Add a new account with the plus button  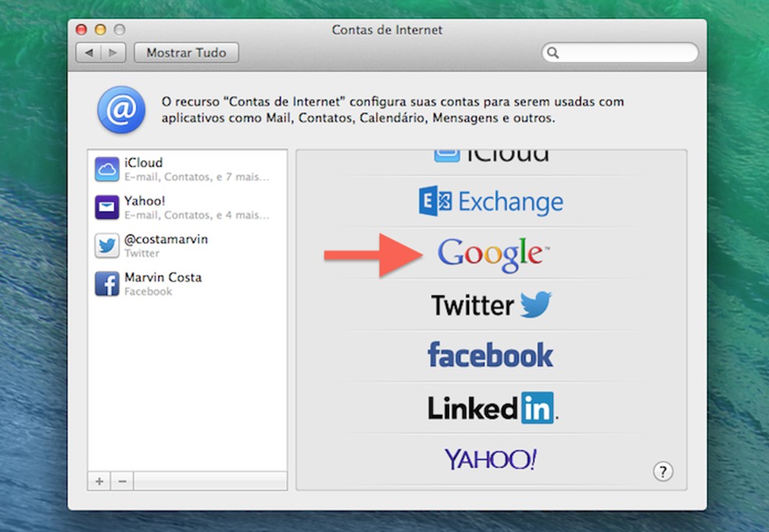tap(98, 482)
